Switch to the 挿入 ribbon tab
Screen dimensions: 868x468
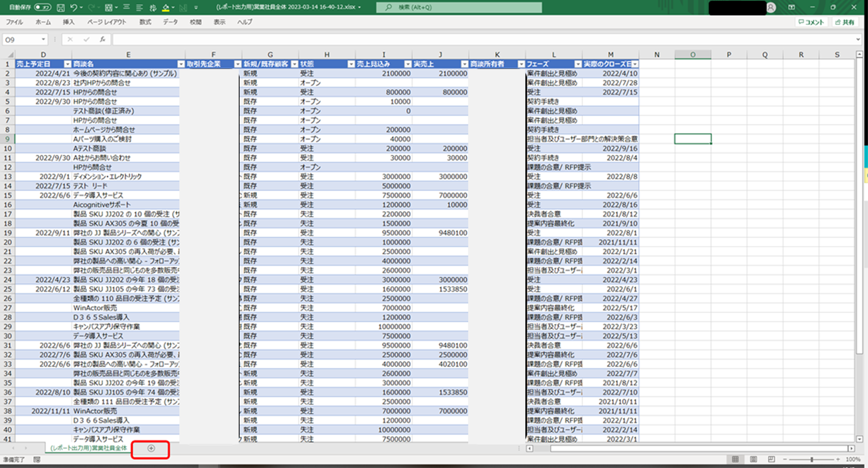tap(68, 22)
